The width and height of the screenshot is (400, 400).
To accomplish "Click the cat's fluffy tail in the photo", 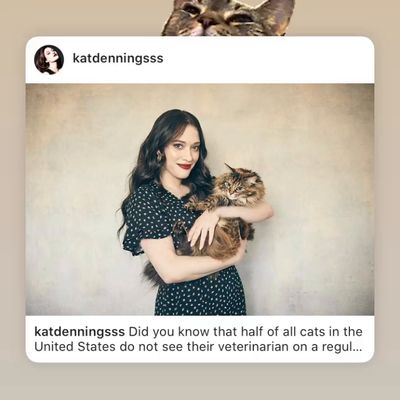I will point(153,275).
